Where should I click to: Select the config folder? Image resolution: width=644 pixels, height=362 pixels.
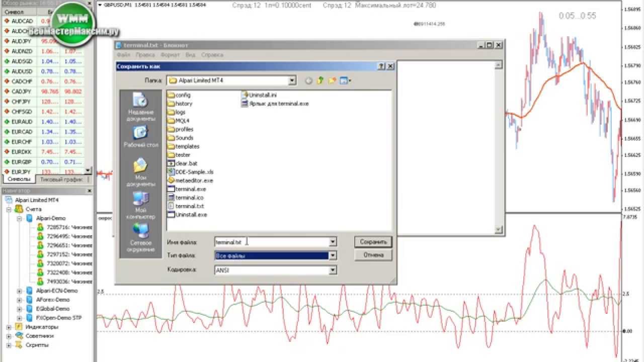point(179,95)
